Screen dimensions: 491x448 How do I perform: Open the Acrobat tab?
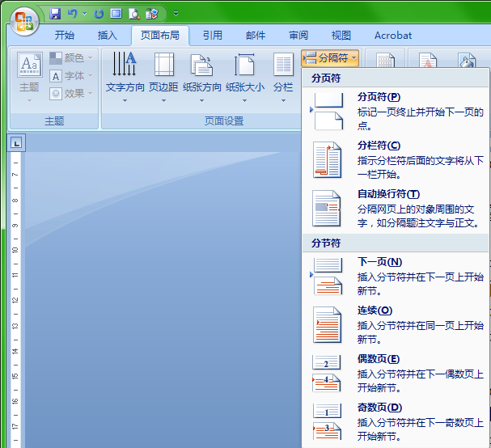pos(393,36)
